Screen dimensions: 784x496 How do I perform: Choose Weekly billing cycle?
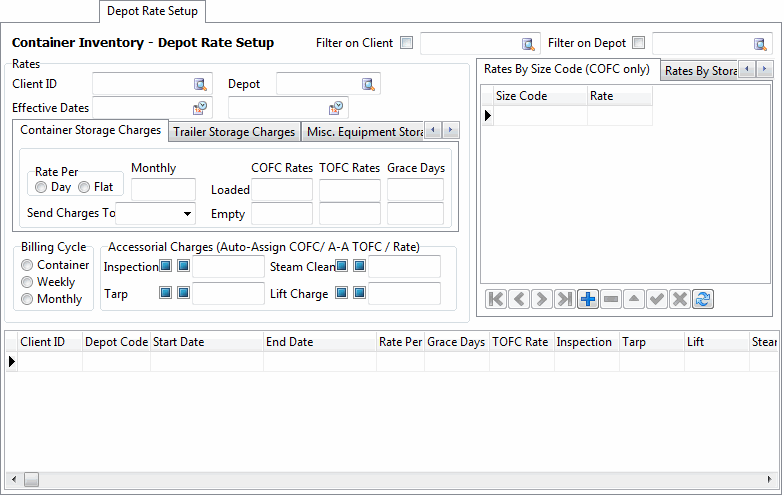click(27, 282)
